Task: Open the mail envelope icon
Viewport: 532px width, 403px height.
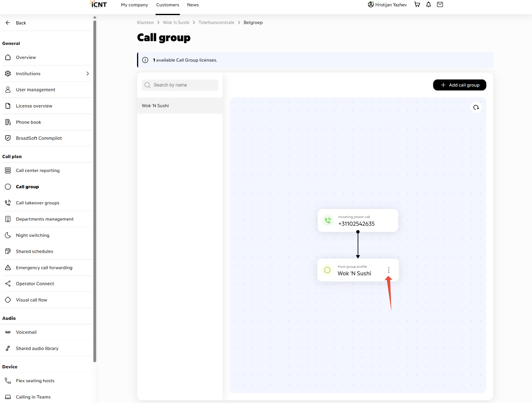Action: point(440,4)
